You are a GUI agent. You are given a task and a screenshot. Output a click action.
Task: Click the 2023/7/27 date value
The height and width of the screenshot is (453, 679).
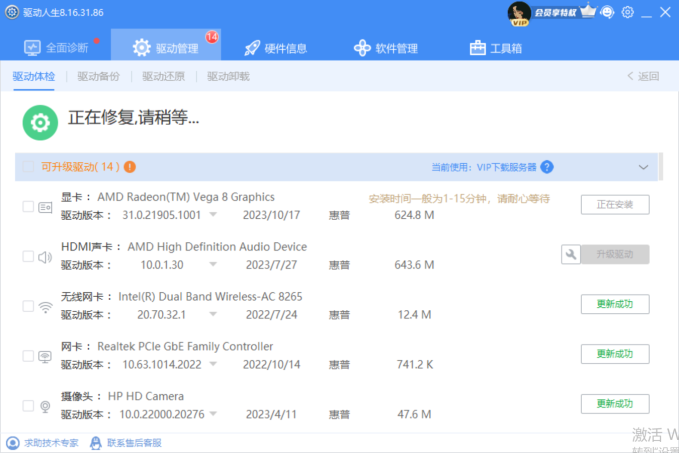(x=272, y=265)
